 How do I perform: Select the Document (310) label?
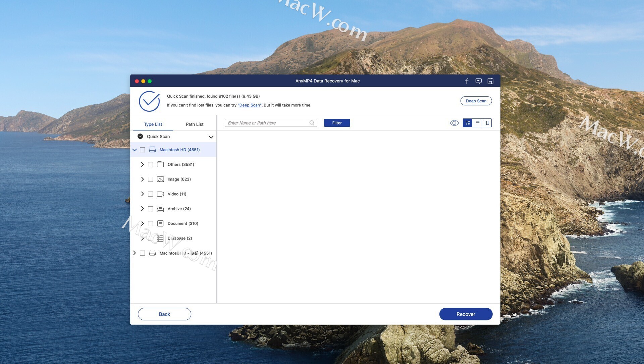pyautogui.click(x=183, y=223)
